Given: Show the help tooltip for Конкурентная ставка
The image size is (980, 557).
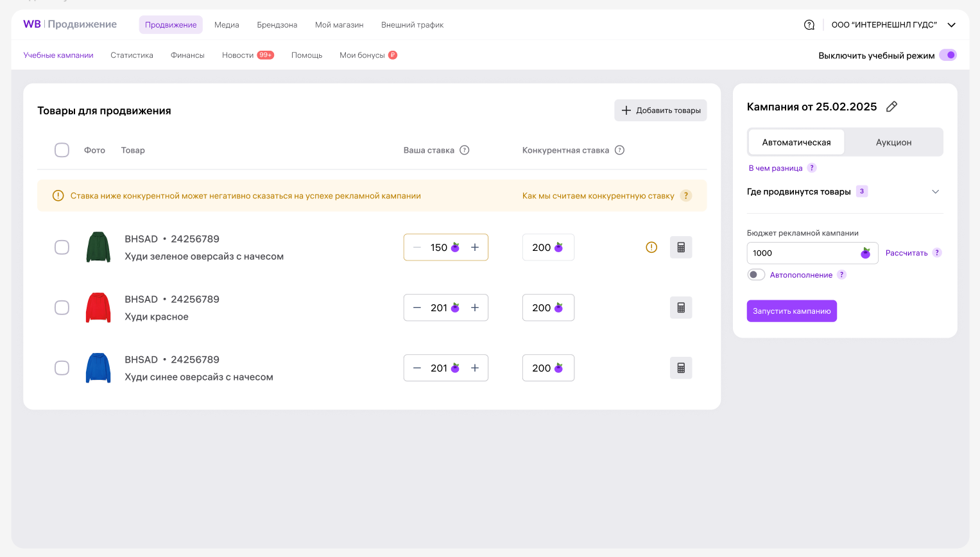Looking at the screenshot, I should pyautogui.click(x=619, y=150).
